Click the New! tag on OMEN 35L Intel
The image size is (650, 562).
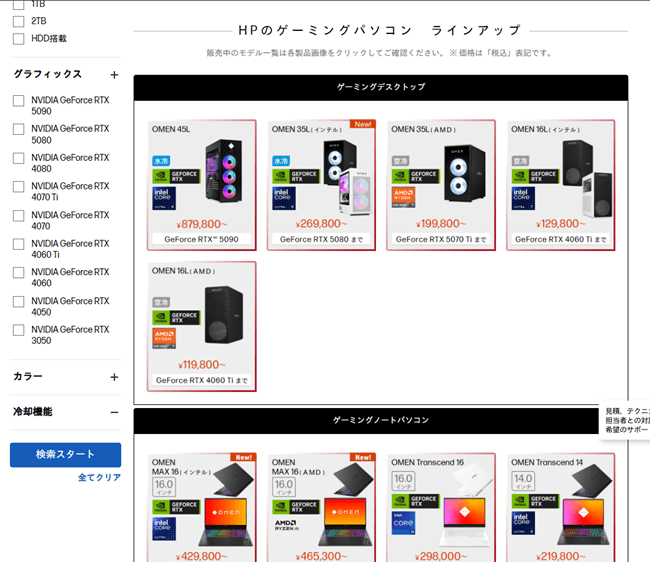[363, 124]
